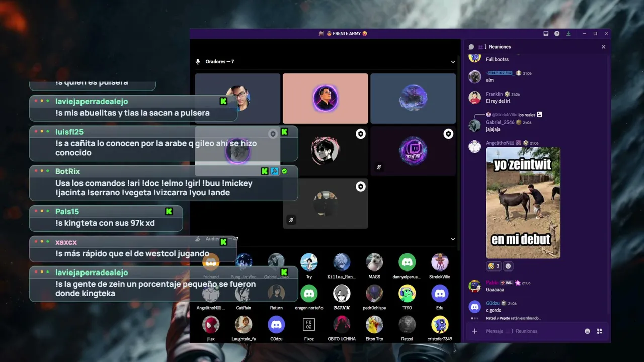
Task: Click Gabriel_2546's avatar in chat
Action: point(475,126)
